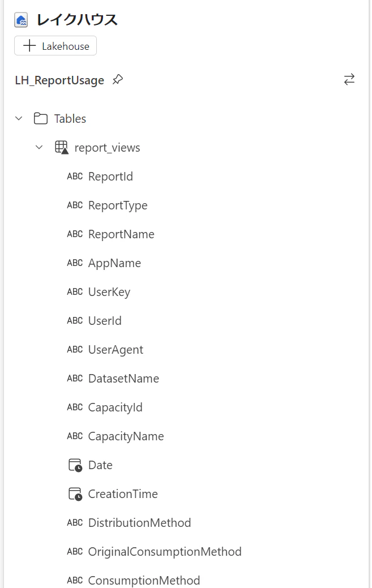Click the swap lakehouse arrows icon
This screenshot has height=588, width=372.
(x=349, y=79)
